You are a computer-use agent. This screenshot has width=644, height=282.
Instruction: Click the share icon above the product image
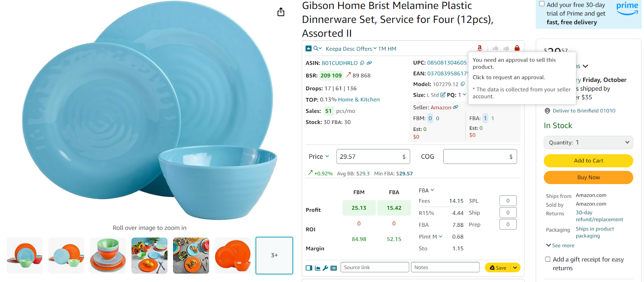(x=281, y=12)
